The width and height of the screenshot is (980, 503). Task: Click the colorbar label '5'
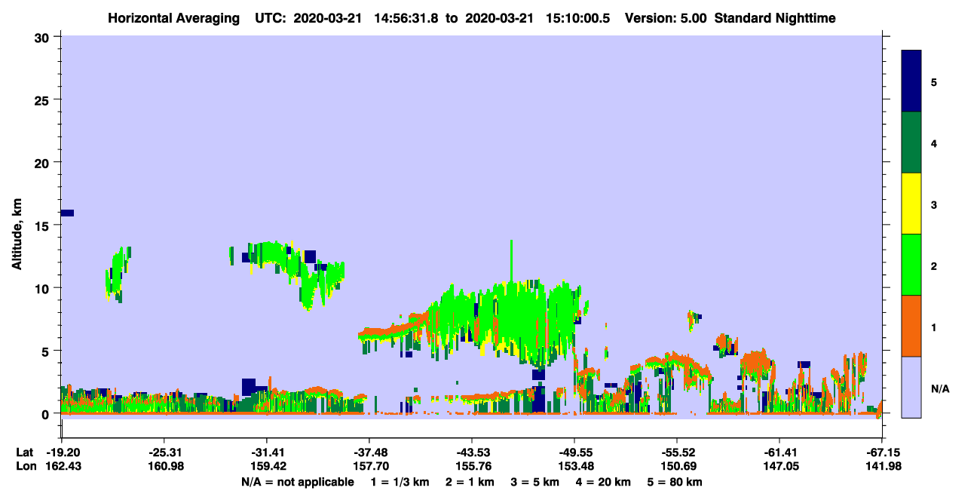934,81
